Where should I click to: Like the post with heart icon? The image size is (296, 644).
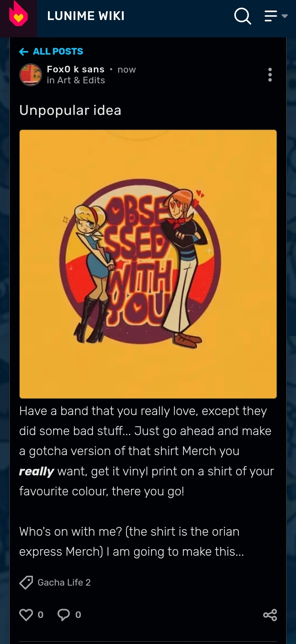pos(26,615)
